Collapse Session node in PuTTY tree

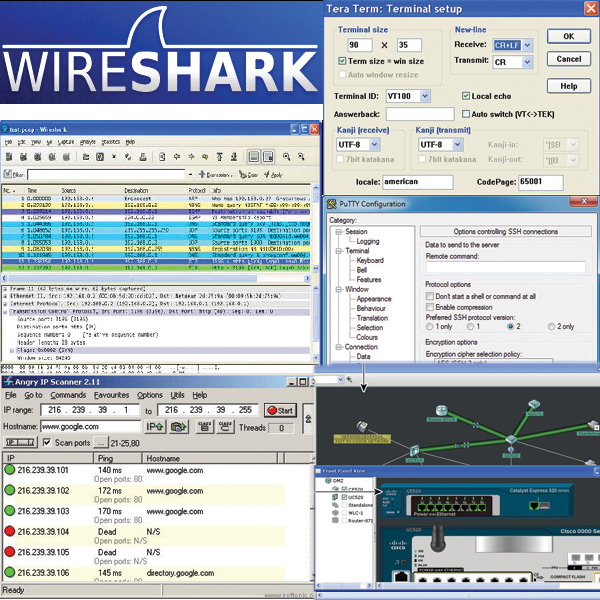click(339, 232)
